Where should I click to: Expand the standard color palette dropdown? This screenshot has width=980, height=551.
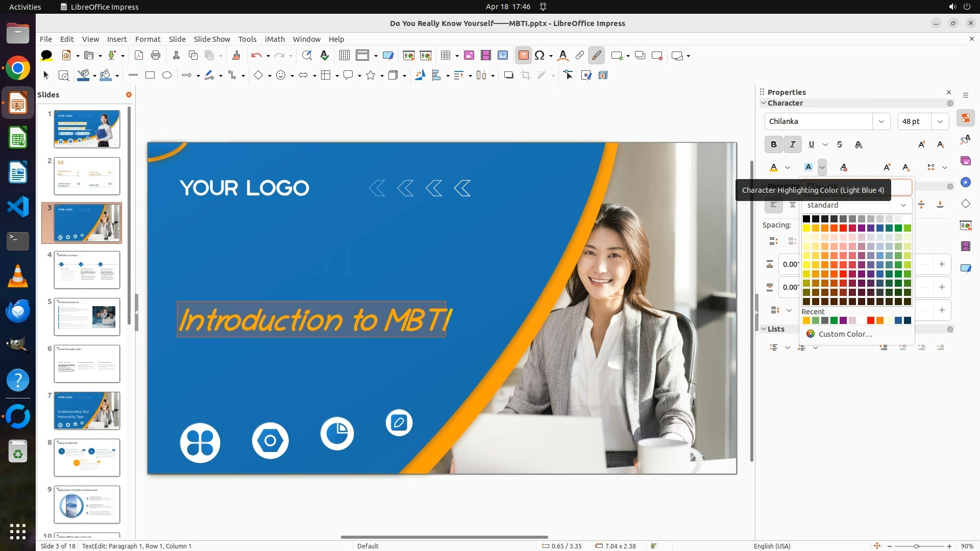[903, 205]
